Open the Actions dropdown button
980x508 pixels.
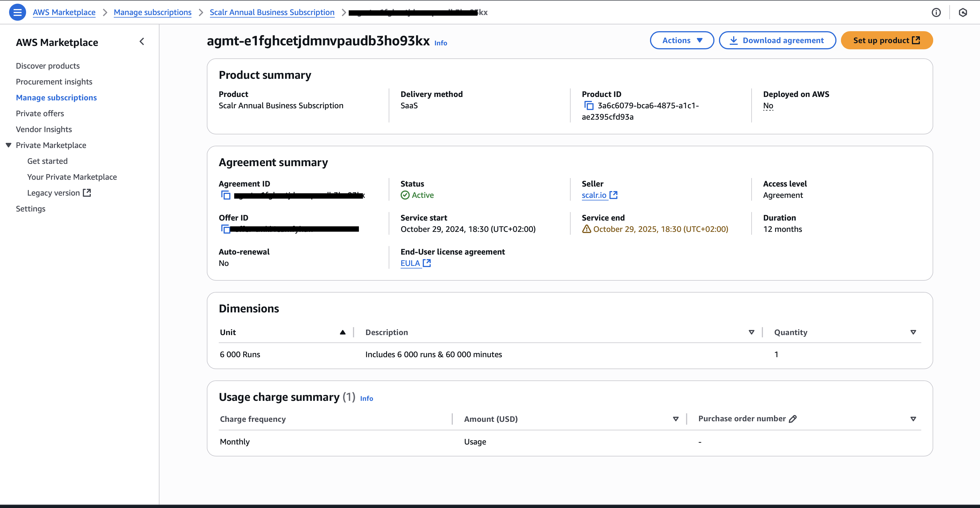[x=682, y=40]
